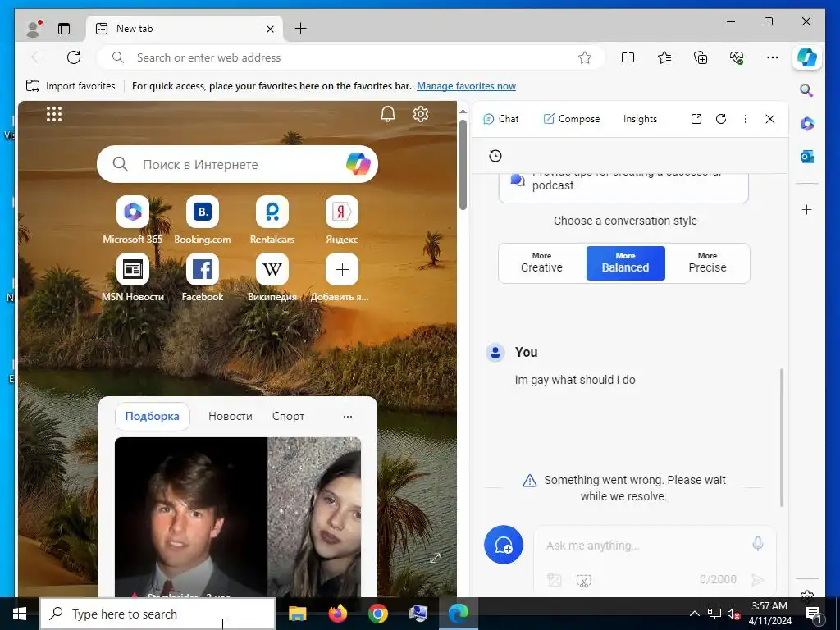This screenshot has height=630, width=840.
Task: Add this page to favorites star
Action: tap(584, 57)
